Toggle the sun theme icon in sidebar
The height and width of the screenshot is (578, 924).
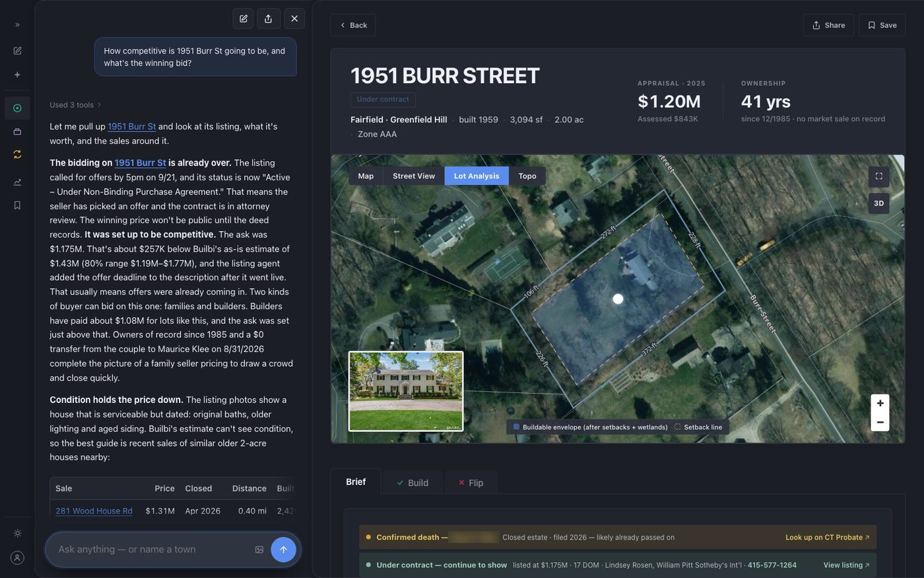point(17,533)
